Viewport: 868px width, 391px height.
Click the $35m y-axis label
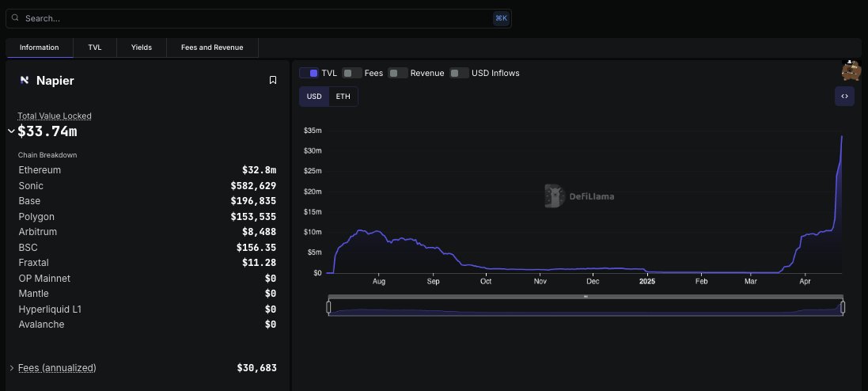[x=313, y=131]
